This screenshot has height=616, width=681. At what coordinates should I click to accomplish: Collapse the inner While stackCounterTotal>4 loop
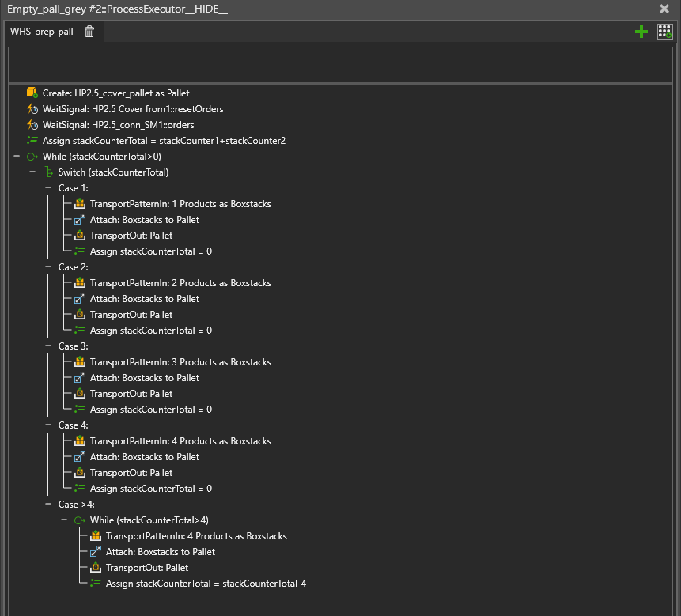click(63, 520)
